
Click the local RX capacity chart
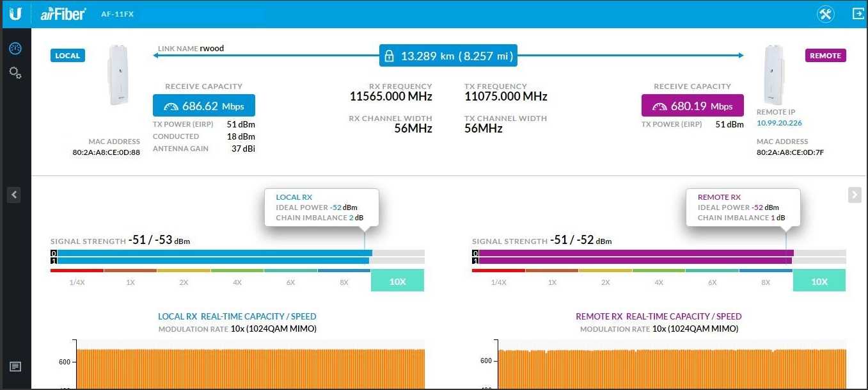250,369
